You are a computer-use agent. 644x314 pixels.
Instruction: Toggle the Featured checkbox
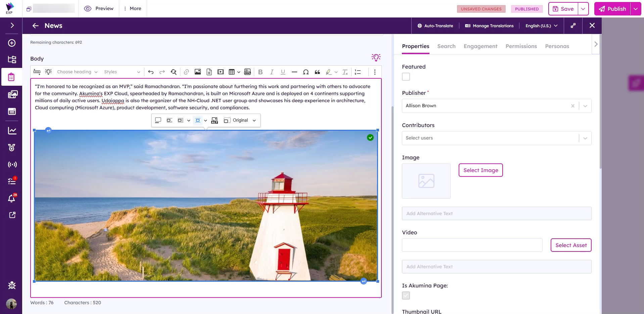406,77
